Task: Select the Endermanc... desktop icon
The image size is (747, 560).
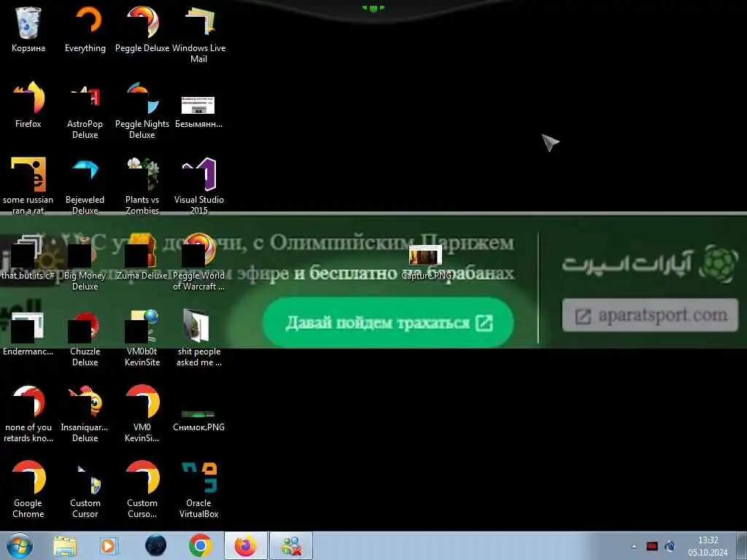Action: [28, 333]
